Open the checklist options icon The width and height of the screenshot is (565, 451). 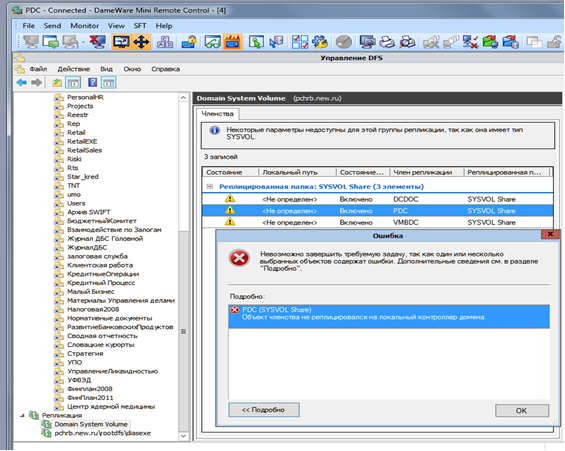point(300,42)
